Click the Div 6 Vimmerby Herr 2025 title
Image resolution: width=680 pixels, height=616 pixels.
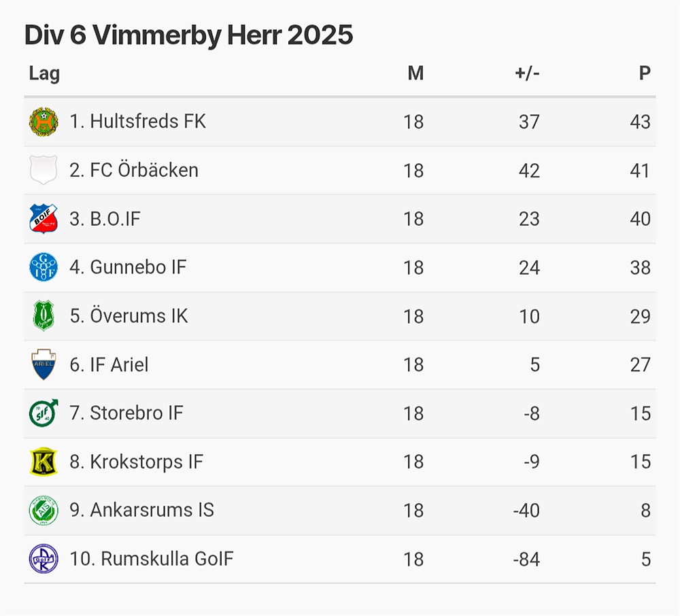(x=188, y=35)
